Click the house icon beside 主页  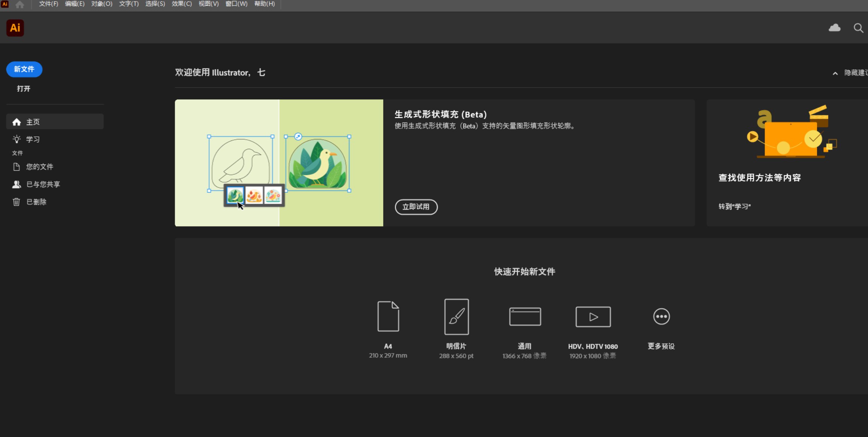click(17, 122)
